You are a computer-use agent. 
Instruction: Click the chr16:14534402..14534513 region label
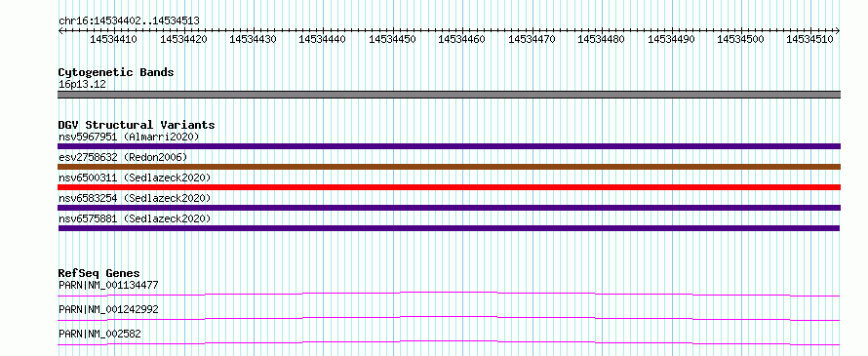coord(129,21)
